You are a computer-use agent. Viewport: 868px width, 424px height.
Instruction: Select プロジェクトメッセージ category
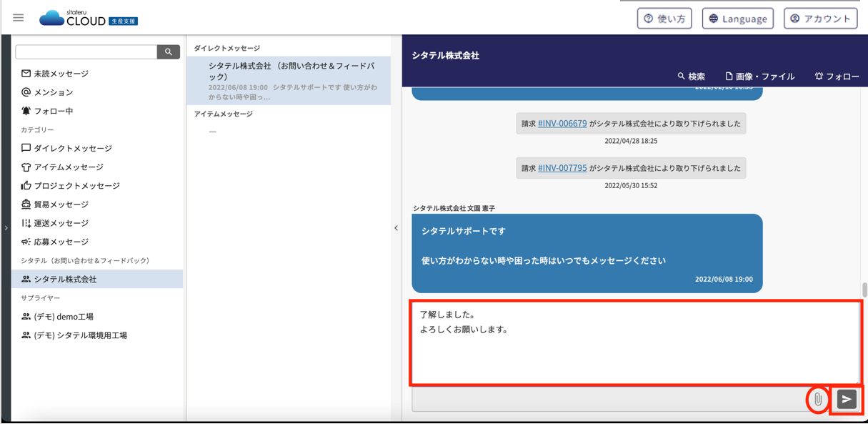[x=76, y=185]
